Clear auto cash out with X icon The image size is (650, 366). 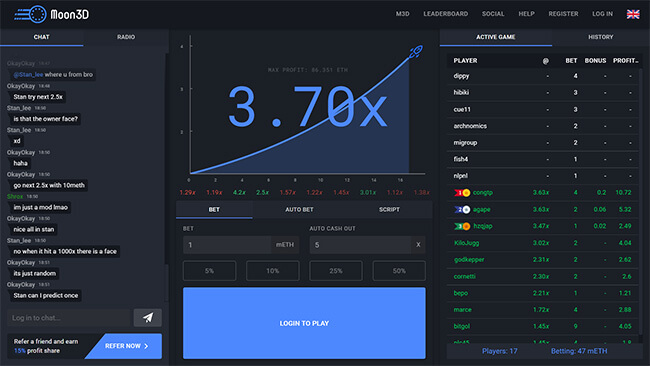(418, 245)
